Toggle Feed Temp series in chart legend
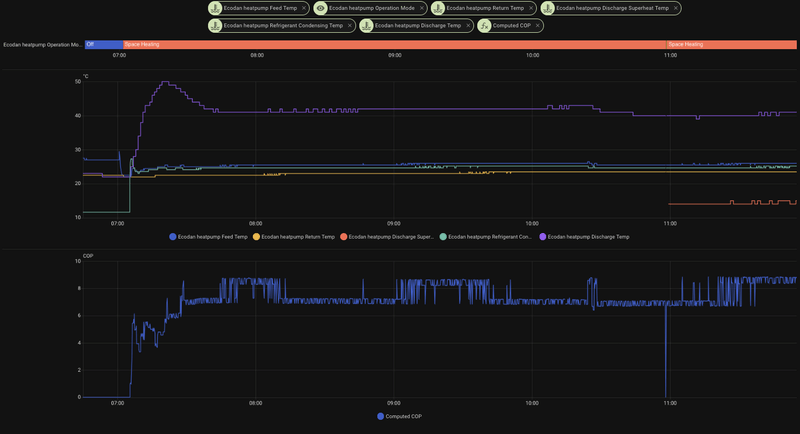The height and width of the screenshot is (434, 800). [208, 237]
